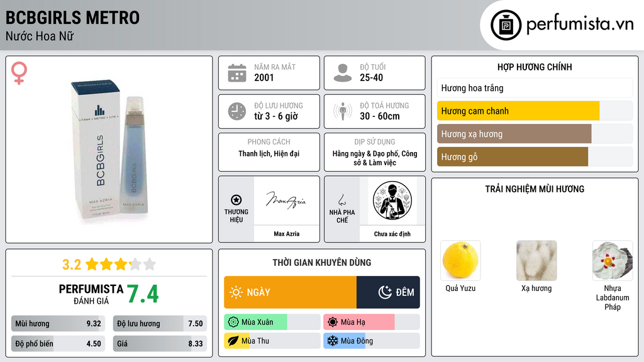644x362 pixels.
Task: Click the flower icon for Mùa Xuân
Action: pyautogui.click(x=233, y=322)
